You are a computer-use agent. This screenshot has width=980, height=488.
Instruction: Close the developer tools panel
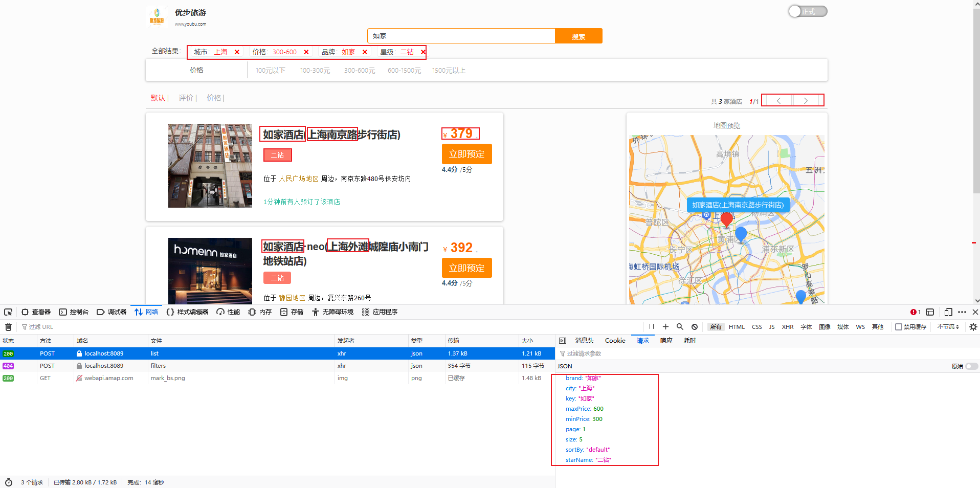(x=975, y=312)
